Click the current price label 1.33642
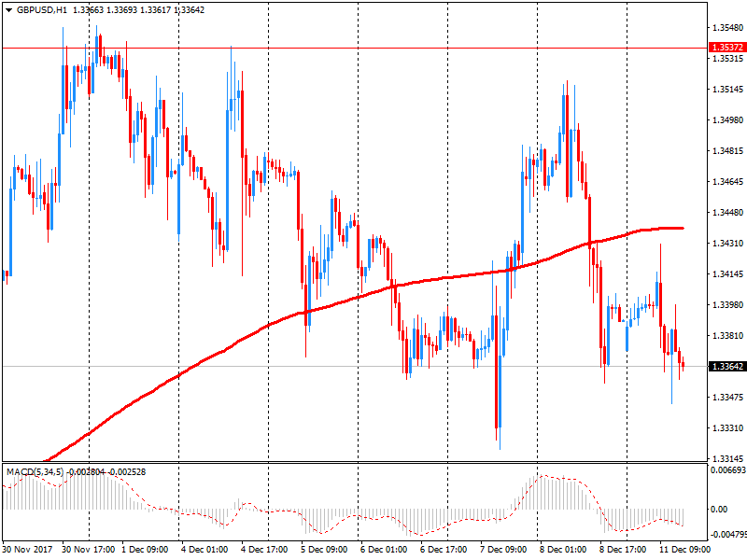 [727, 366]
